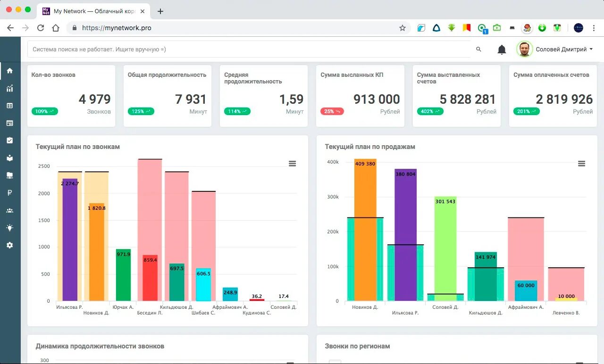Focus the search field 'Система поиска не работает'
Screen dimensions: 604x364
(x=249, y=49)
